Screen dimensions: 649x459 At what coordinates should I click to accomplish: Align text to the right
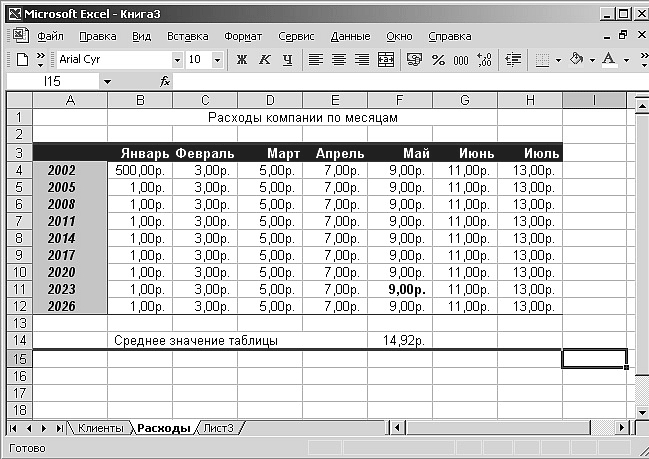click(x=362, y=60)
